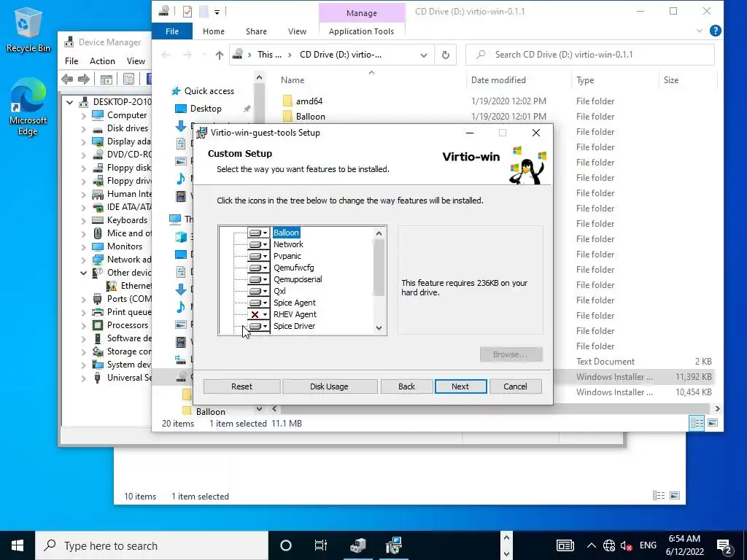Open the notifications action center icon
Viewport: 747px width, 560px height.
pyautogui.click(x=724, y=546)
